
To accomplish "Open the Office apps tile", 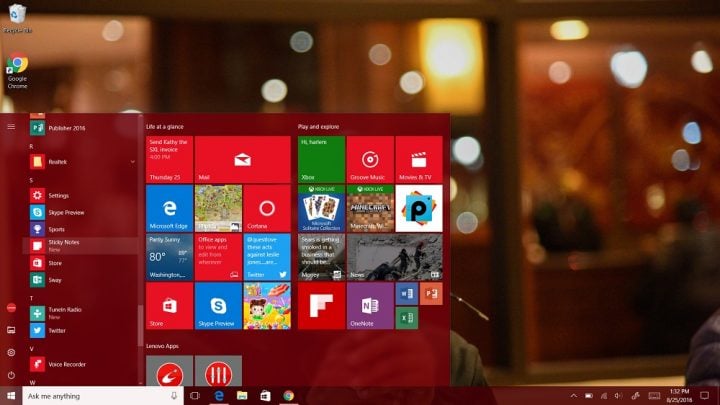I will pyautogui.click(x=218, y=257).
